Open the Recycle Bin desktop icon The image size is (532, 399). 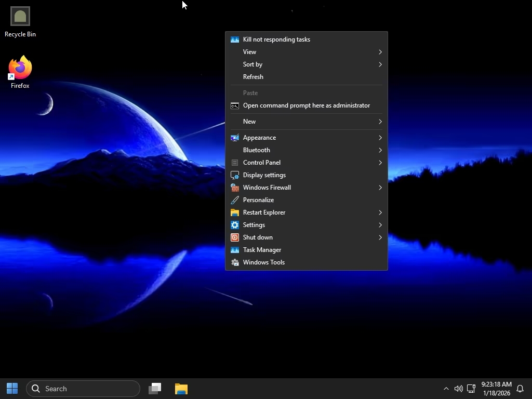click(20, 22)
